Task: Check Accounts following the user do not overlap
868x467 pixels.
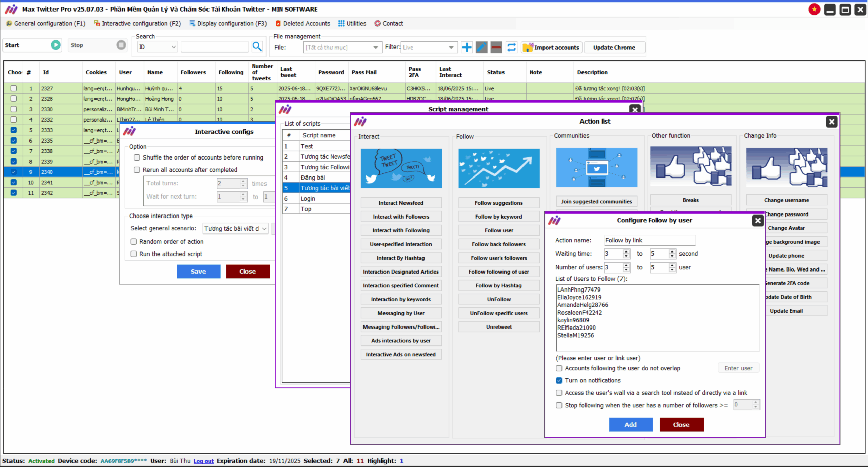Action: pos(559,368)
